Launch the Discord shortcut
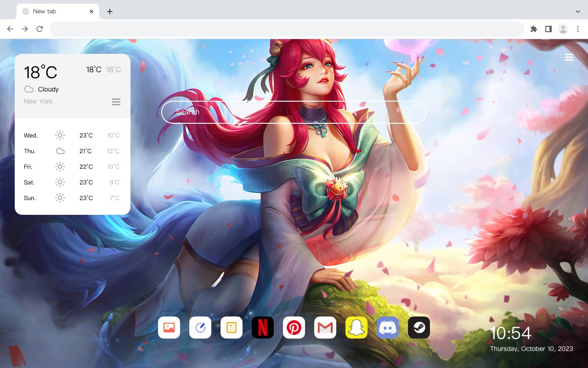The image size is (588, 368). (x=388, y=328)
